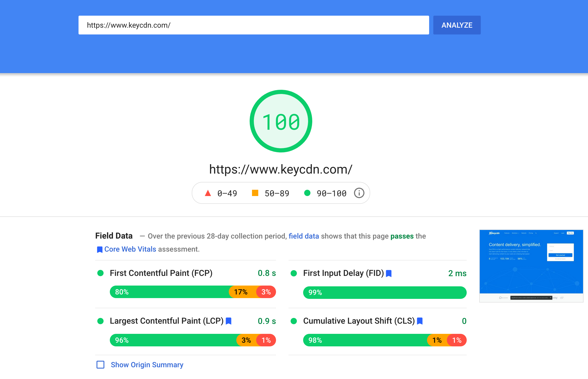This screenshot has width=588, height=379.
Task: Tick the Show Origin Summary checkbox
Action: [x=100, y=365]
